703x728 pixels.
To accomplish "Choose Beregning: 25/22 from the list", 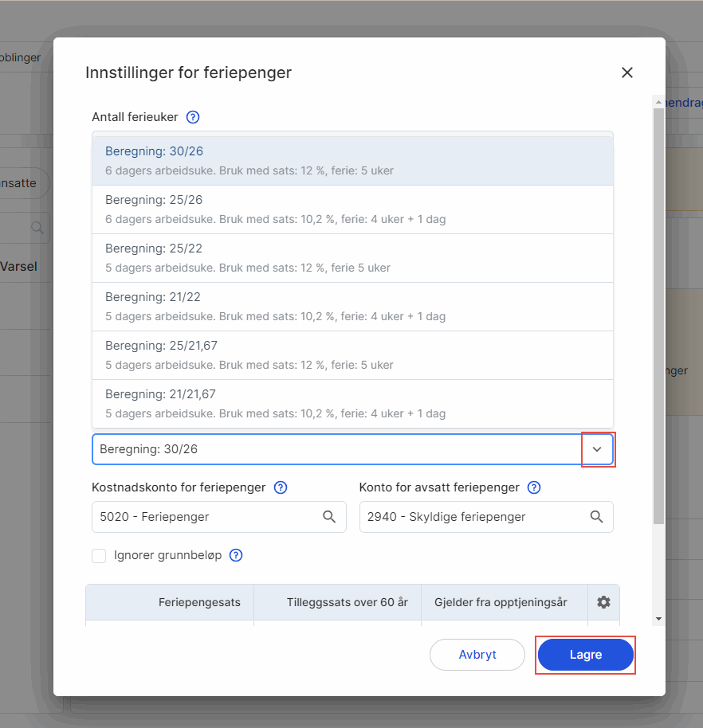I will tap(352, 257).
